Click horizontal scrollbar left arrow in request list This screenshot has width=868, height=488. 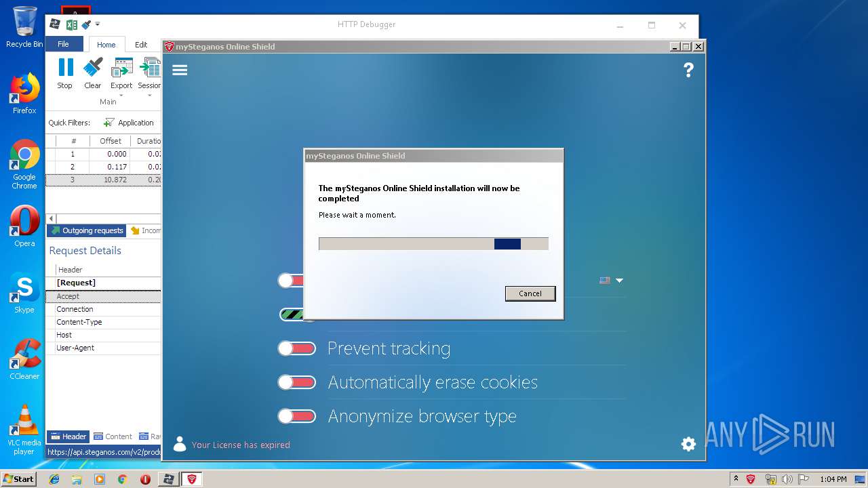pyautogui.click(x=51, y=219)
